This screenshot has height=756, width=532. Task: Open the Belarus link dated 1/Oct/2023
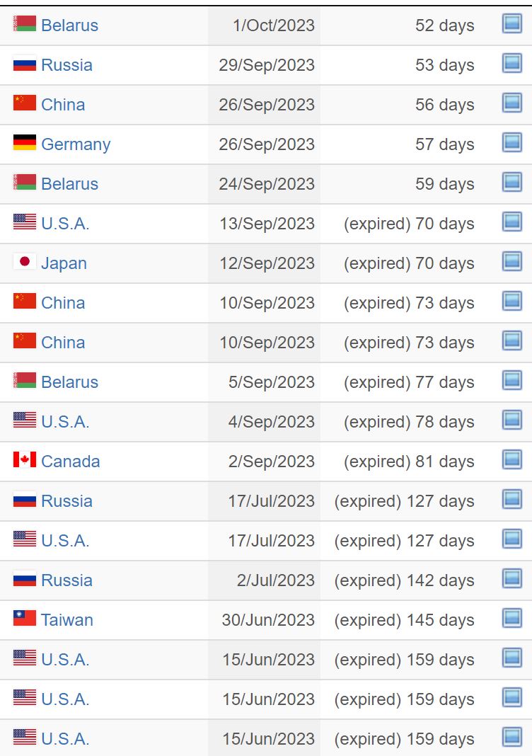pos(69,25)
